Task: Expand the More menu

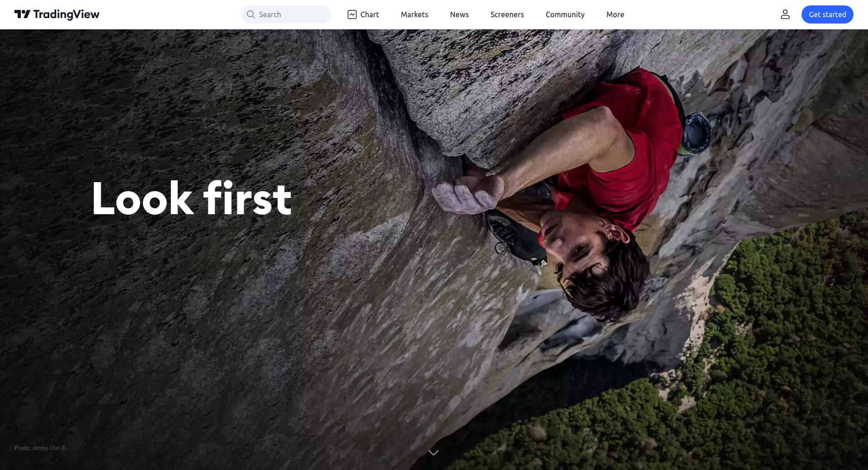Action: click(x=615, y=14)
